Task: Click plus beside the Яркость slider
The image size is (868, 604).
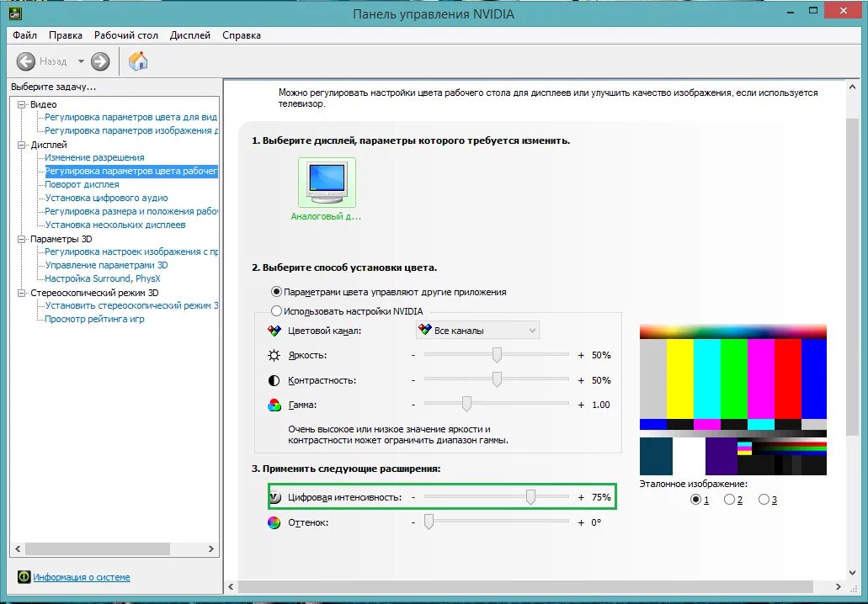Action: [x=581, y=355]
